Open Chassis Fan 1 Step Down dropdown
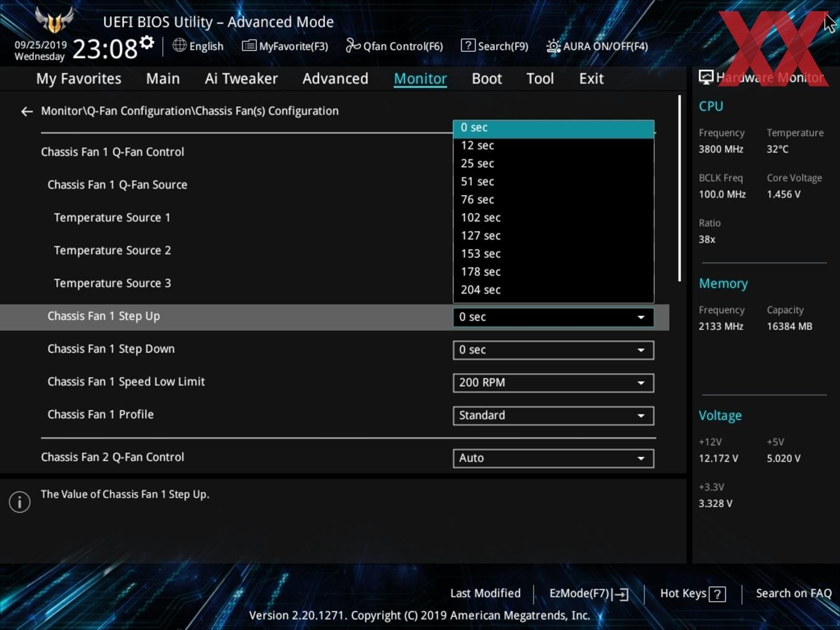 tap(553, 350)
